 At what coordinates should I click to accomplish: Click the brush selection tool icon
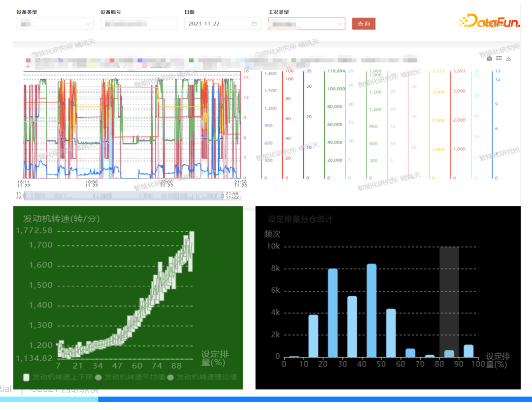489,58
